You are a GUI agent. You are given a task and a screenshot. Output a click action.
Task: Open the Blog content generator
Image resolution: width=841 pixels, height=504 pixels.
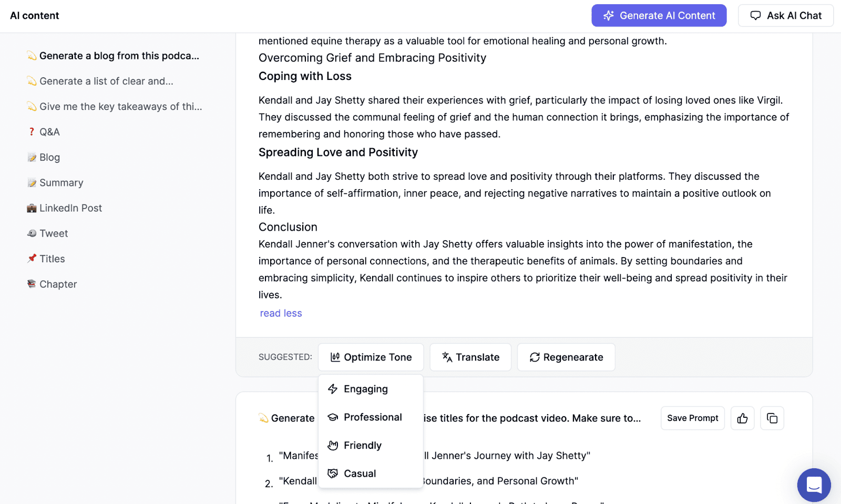coord(49,157)
